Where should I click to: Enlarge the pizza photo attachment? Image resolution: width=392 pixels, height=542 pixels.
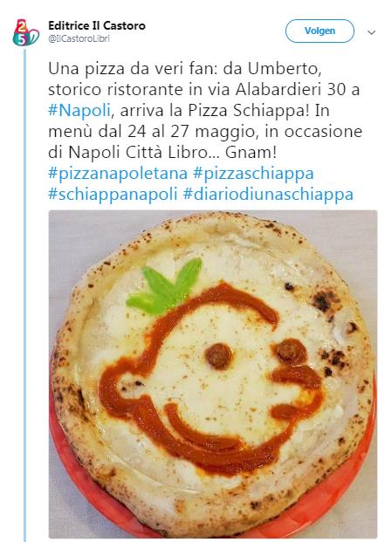(x=213, y=374)
